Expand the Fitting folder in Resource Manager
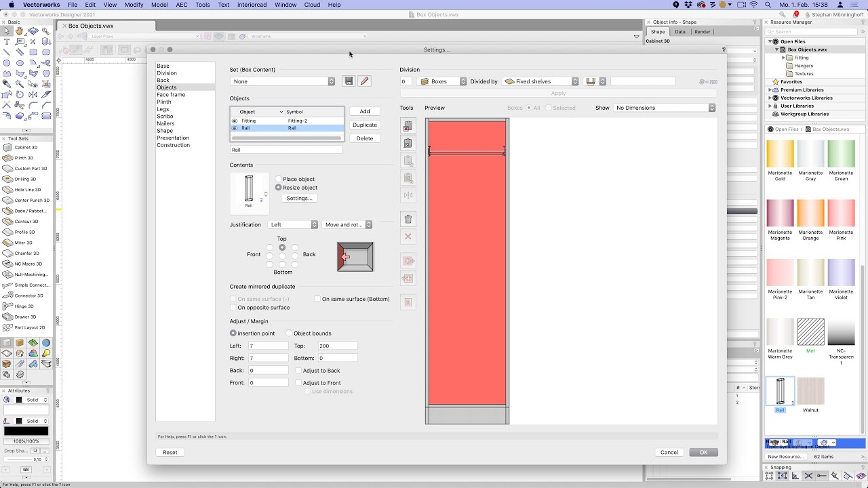The height and width of the screenshot is (488, 868). pos(783,58)
